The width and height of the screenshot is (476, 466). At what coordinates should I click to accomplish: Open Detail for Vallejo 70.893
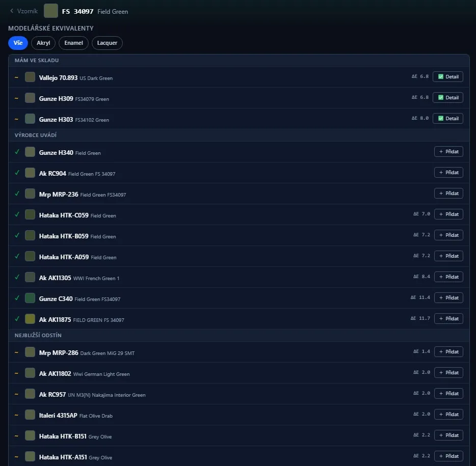click(447, 77)
